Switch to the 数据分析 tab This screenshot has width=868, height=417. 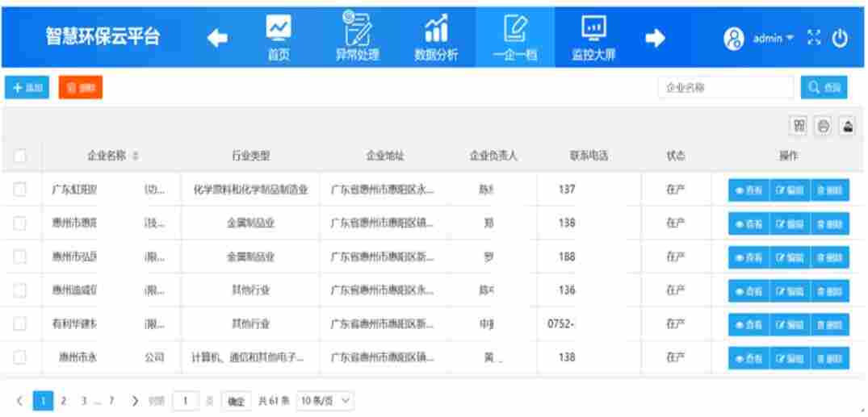tap(436, 38)
